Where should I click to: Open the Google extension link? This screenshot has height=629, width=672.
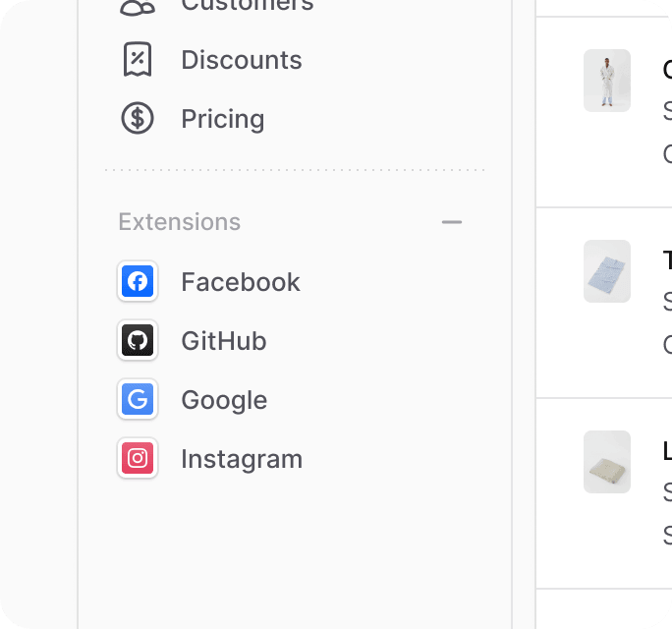(x=295, y=400)
